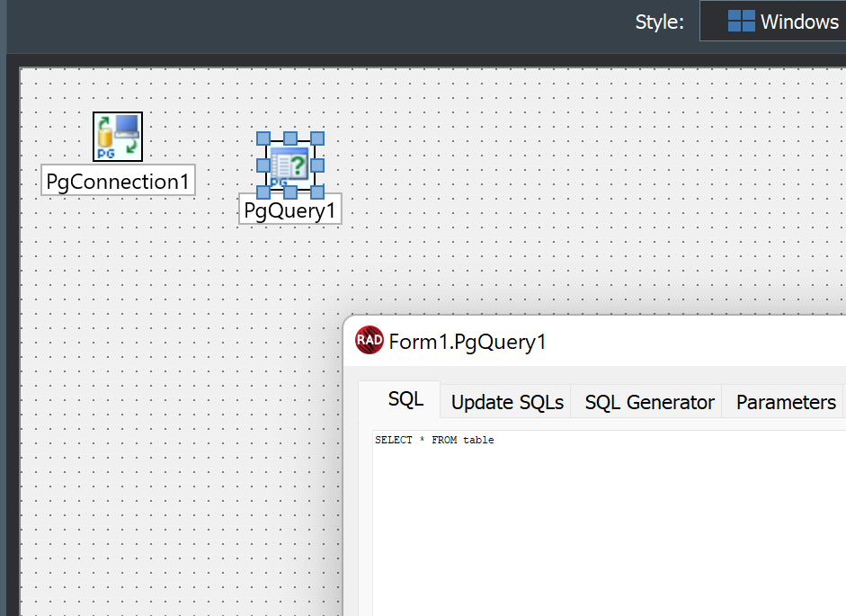Click PgQuery1's bottom-right selection handle

(x=317, y=192)
